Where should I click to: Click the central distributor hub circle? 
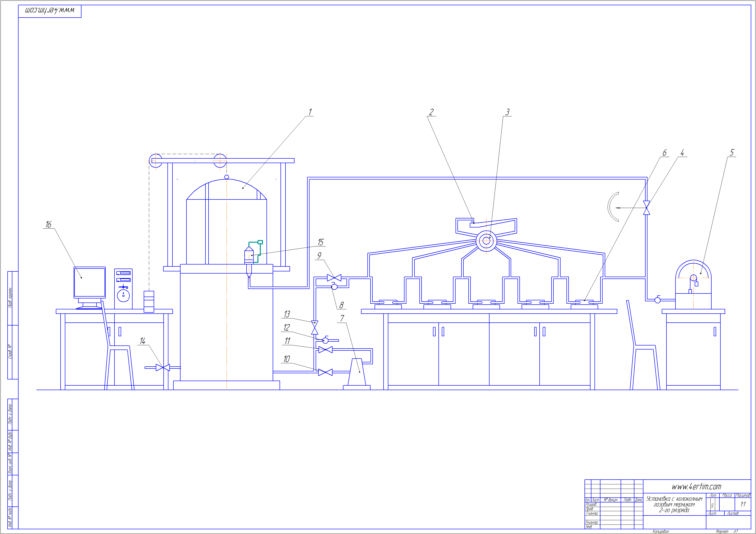point(486,241)
